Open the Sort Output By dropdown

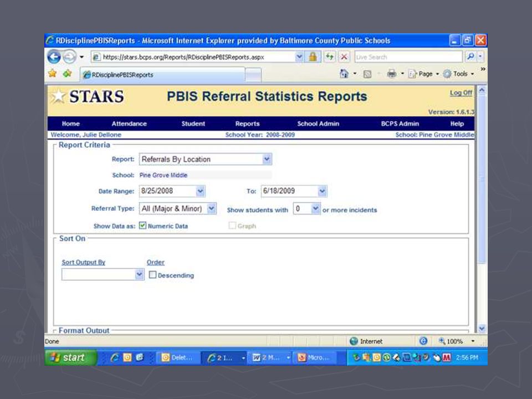point(139,274)
